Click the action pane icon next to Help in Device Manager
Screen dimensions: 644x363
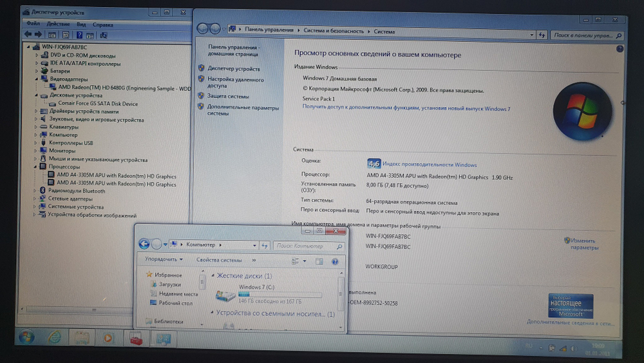[x=90, y=35]
